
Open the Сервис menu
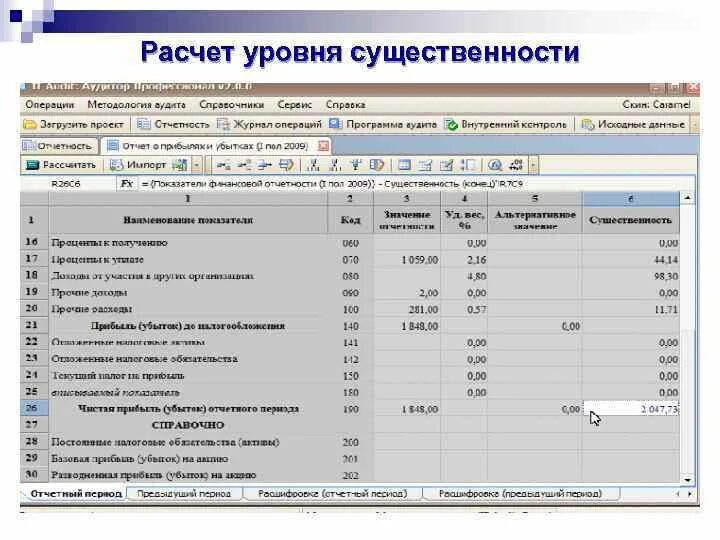click(294, 105)
